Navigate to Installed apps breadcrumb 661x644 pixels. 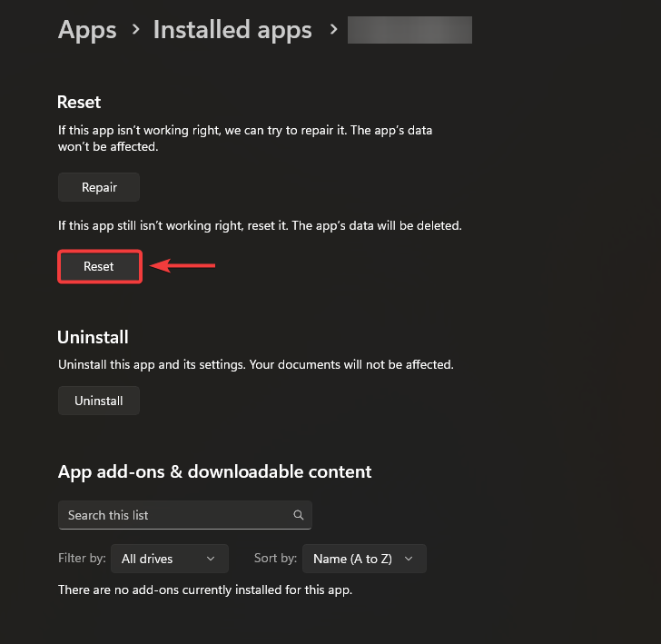(232, 29)
